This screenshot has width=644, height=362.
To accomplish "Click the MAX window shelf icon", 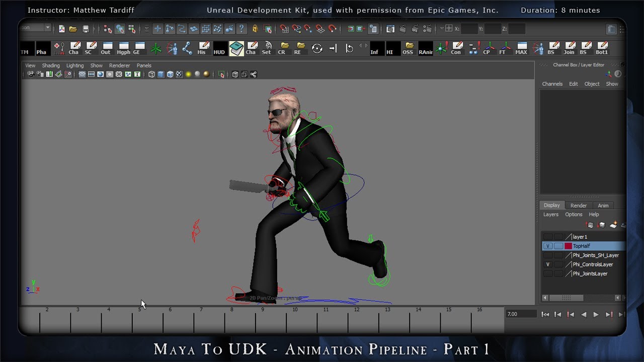I will pos(521,49).
